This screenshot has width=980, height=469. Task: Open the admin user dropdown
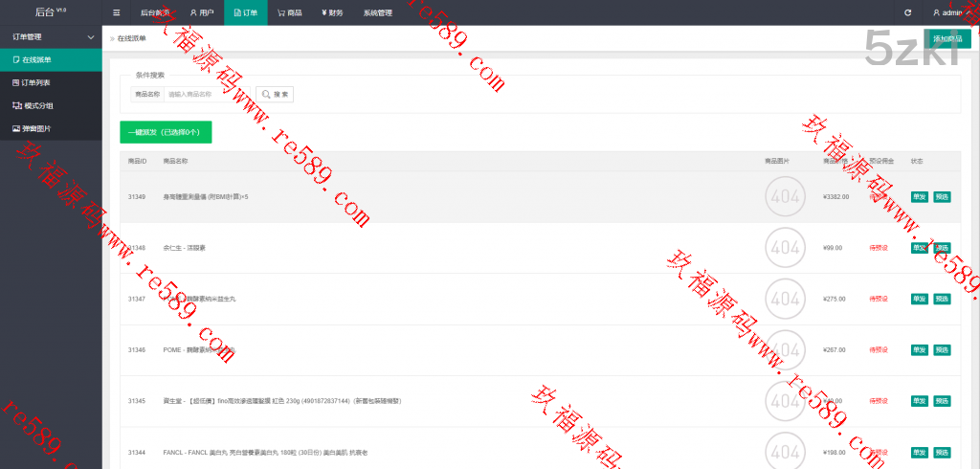[947, 12]
